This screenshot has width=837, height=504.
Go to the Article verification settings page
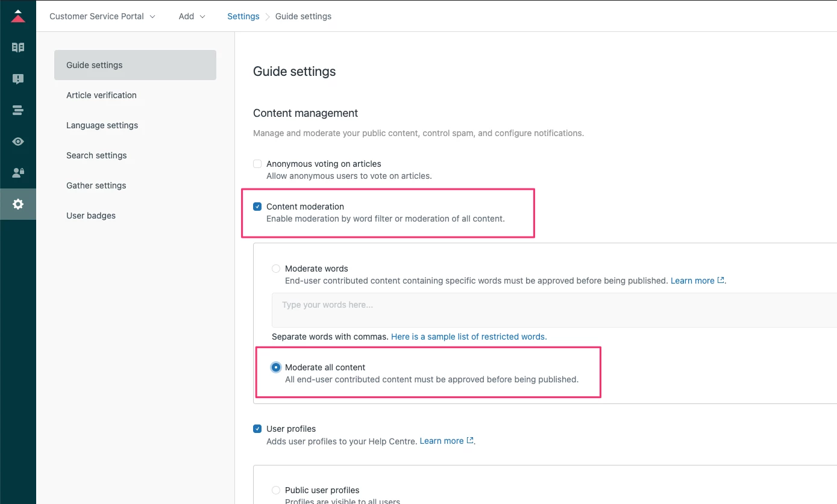[101, 95]
